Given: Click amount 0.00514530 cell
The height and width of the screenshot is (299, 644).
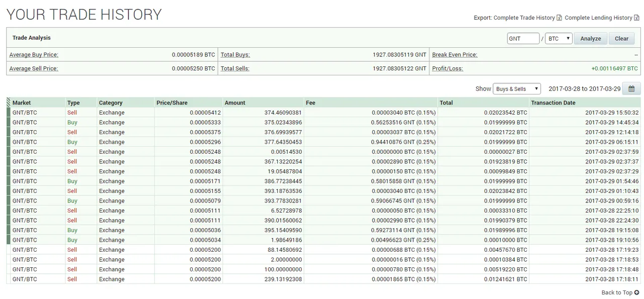Looking at the screenshot, I should point(286,152).
